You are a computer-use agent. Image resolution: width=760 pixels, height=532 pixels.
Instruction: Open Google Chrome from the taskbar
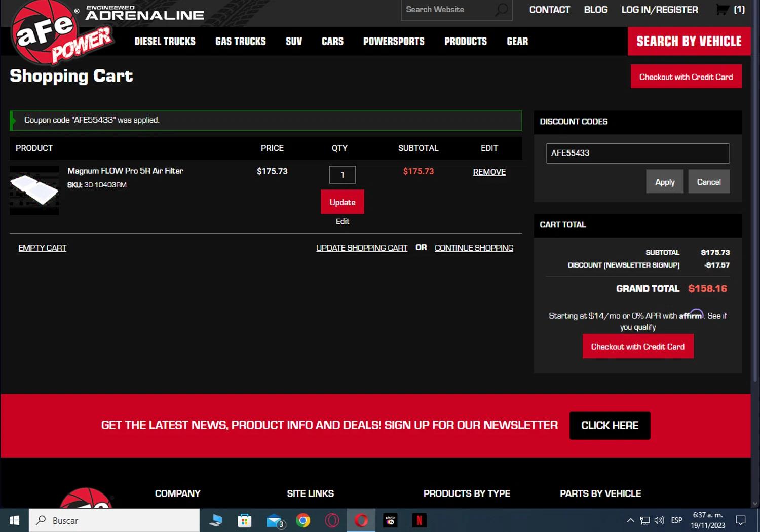[x=303, y=520]
